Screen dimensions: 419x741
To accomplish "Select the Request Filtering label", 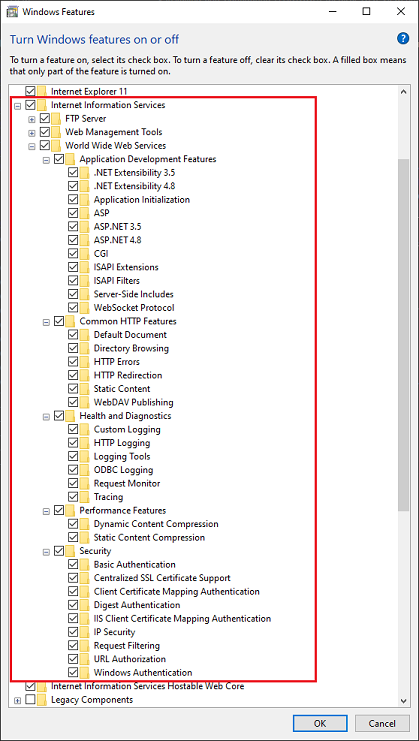I will [x=127, y=646].
